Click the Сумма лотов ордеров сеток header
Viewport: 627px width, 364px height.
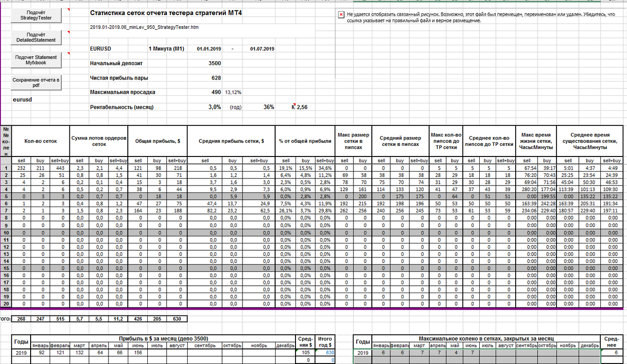click(99, 141)
